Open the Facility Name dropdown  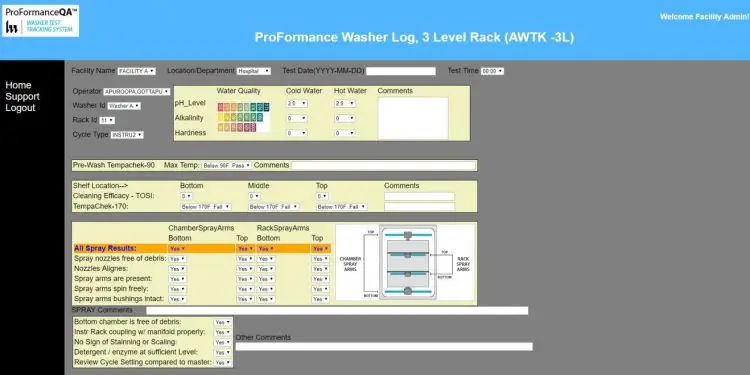pyautogui.click(x=136, y=71)
